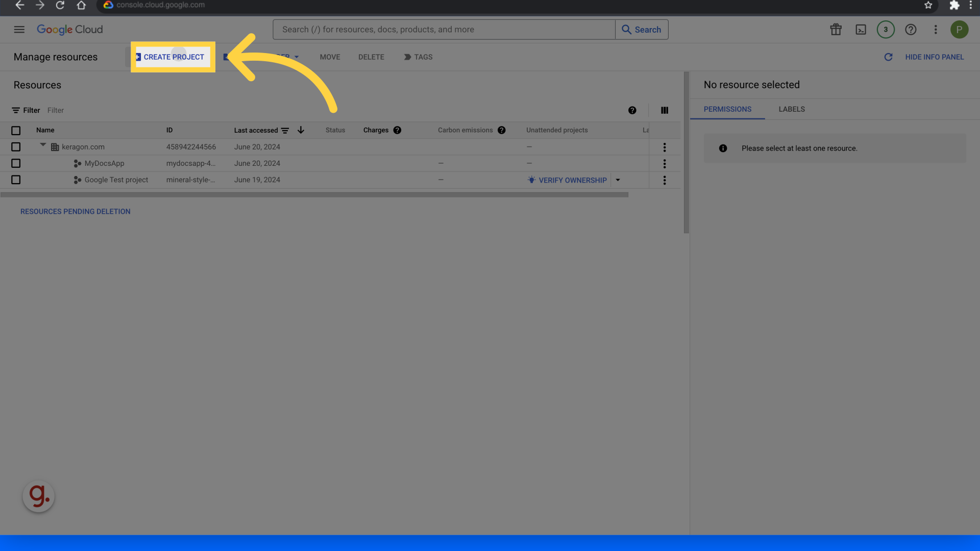Image resolution: width=980 pixels, height=551 pixels.
Task: Click the red g. floating badge
Action: point(39,496)
